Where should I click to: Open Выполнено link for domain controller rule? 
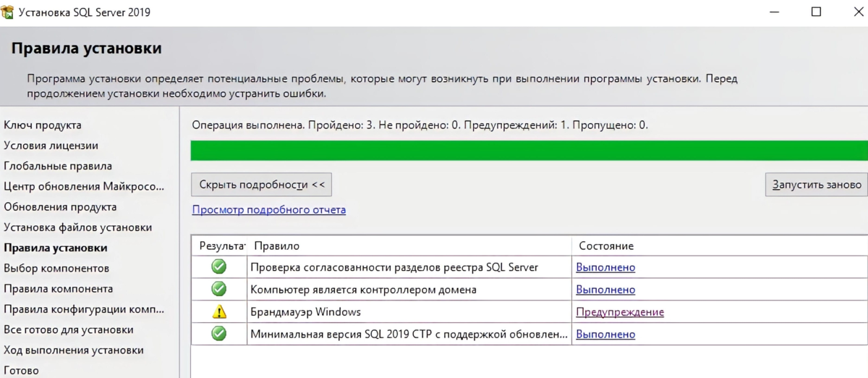(x=605, y=290)
